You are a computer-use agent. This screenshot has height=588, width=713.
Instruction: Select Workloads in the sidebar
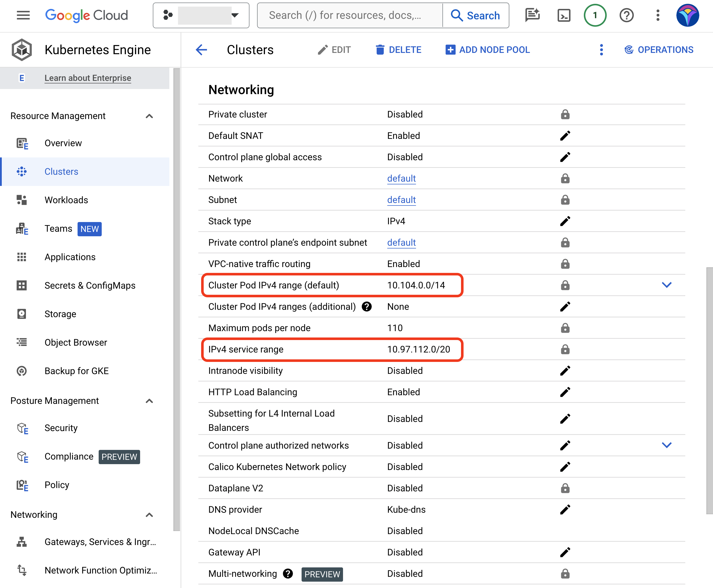point(66,200)
